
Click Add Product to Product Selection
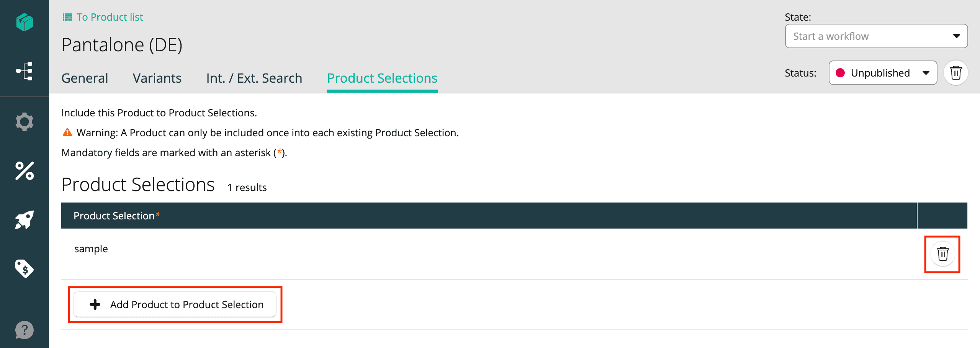pyautogui.click(x=175, y=304)
